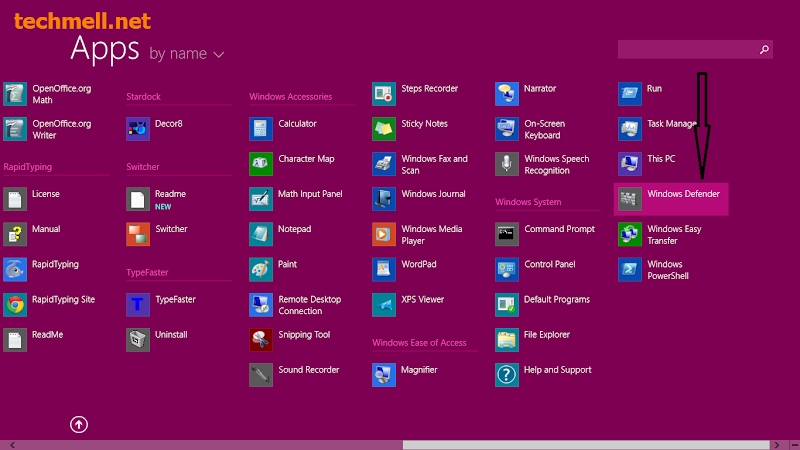Launch the Snipping Tool icon

point(261,340)
